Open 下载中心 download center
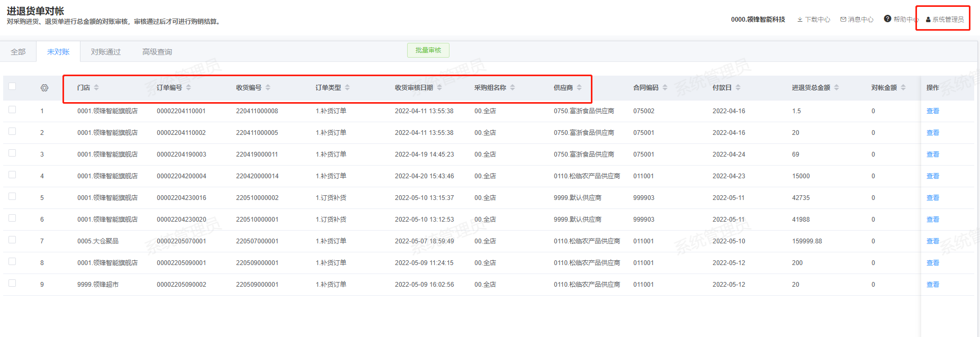The height and width of the screenshot is (337, 980). click(814, 20)
